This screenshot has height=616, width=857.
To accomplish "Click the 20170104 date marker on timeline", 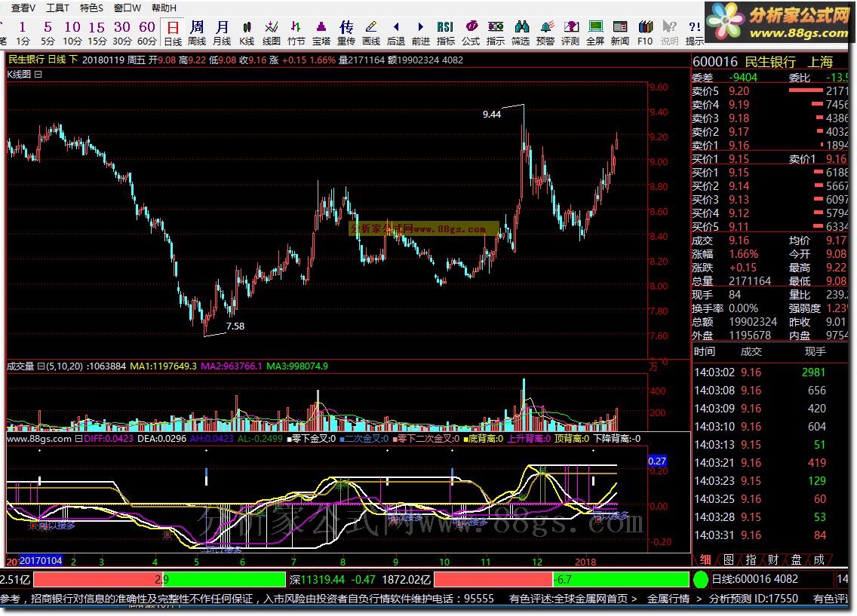I will point(41,560).
